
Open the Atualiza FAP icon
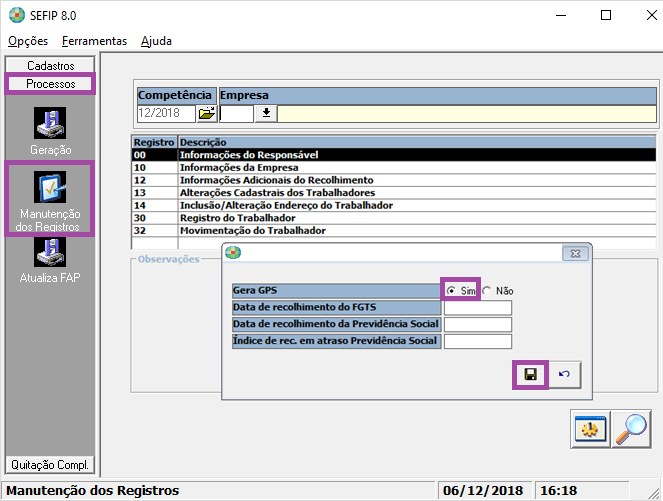pyautogui.click(x=50, y=252)
